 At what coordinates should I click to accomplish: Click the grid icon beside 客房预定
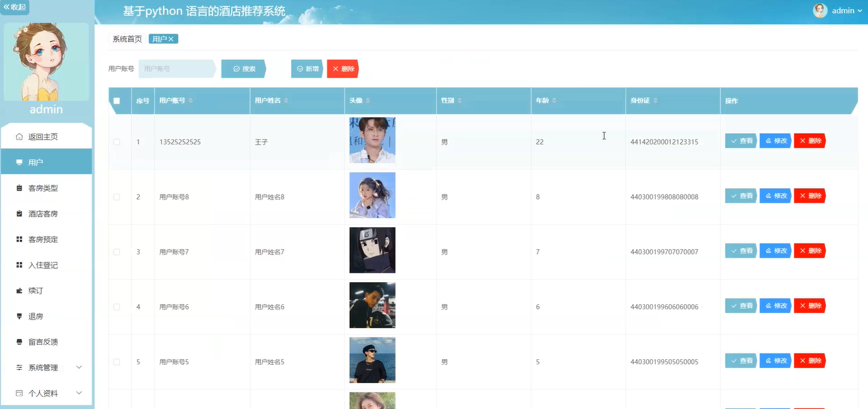click(19, 239)
